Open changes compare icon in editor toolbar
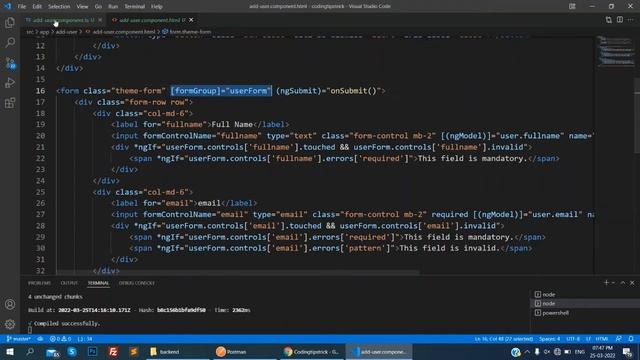This screenshot has width=640, height=360. click(609, 20)
